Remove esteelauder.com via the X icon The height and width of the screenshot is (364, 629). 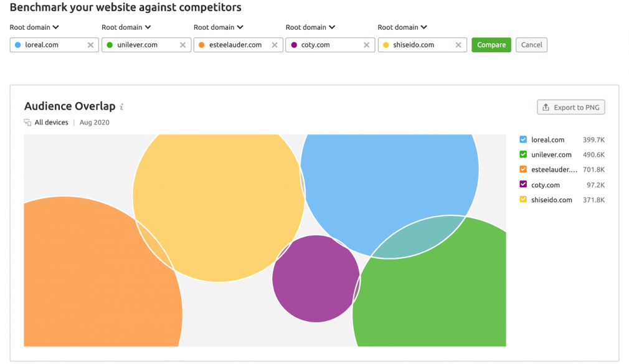click(275, 45)
